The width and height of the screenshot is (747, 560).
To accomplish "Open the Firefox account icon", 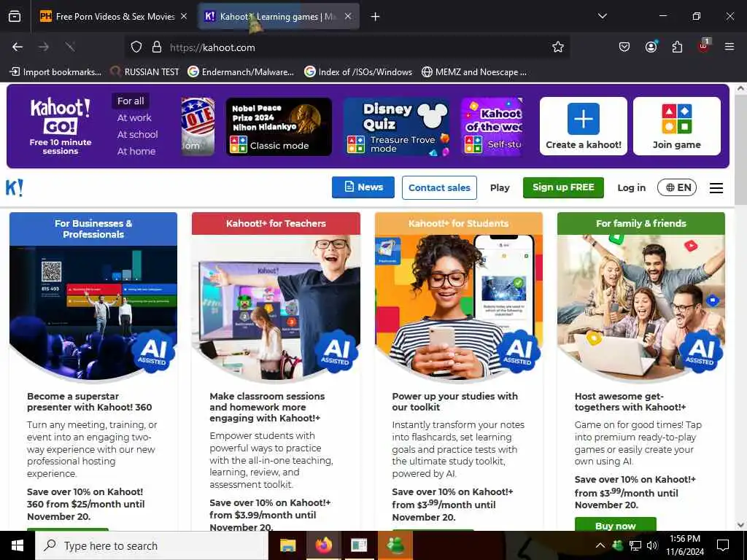I will coord(651,47).
